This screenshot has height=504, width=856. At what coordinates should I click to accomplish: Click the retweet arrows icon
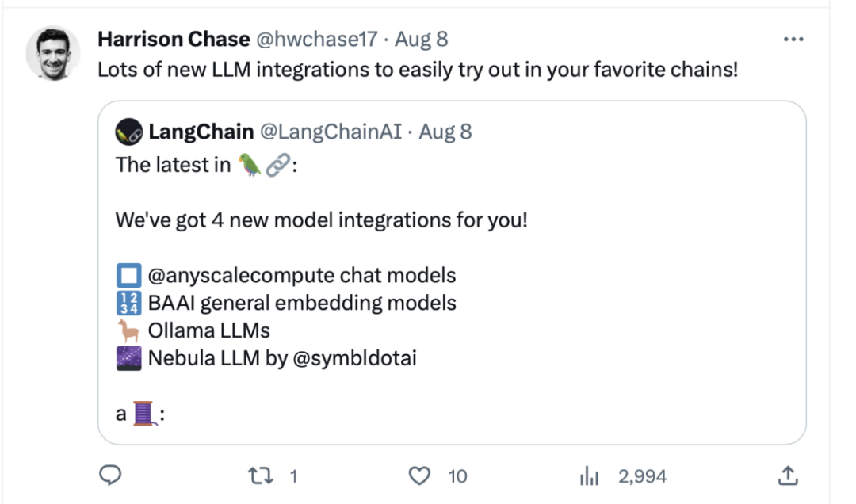pyautogui.click(x=259, y=475)
